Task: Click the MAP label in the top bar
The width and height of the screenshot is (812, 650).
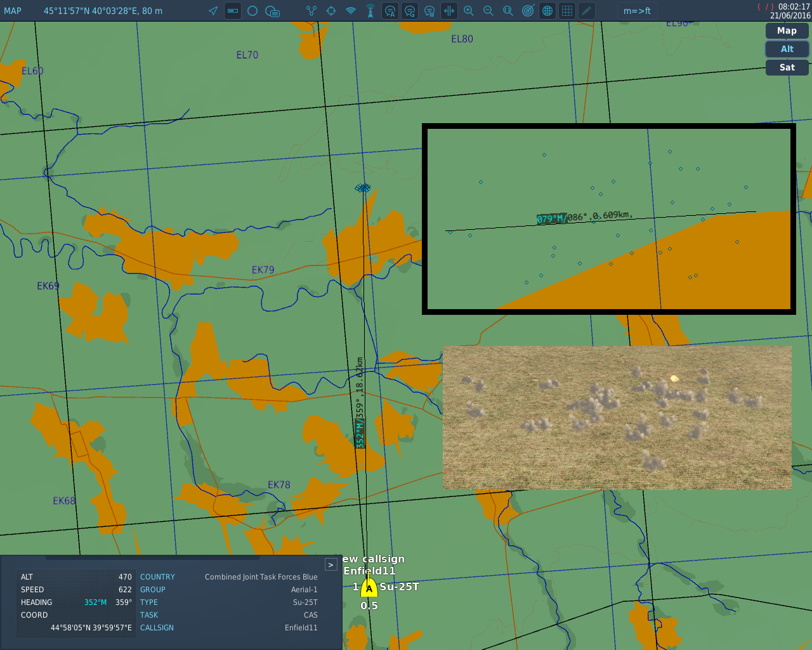Action: 13,11
